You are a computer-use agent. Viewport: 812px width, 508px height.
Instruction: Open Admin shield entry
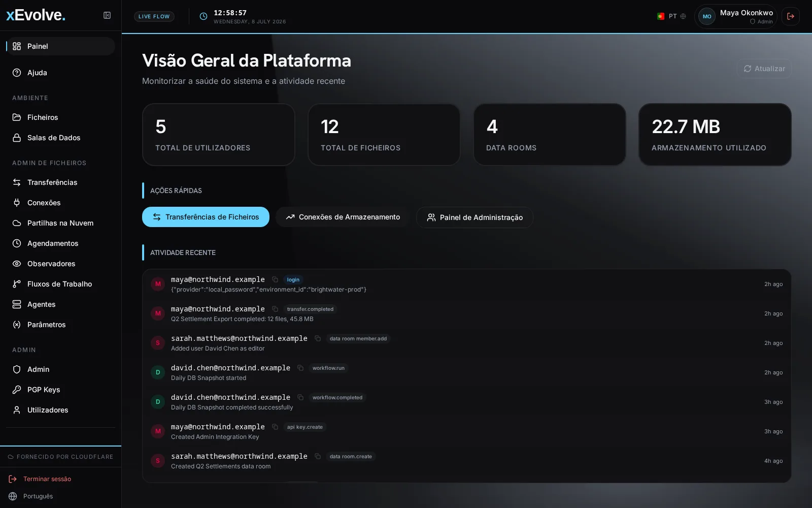[61, 369]
